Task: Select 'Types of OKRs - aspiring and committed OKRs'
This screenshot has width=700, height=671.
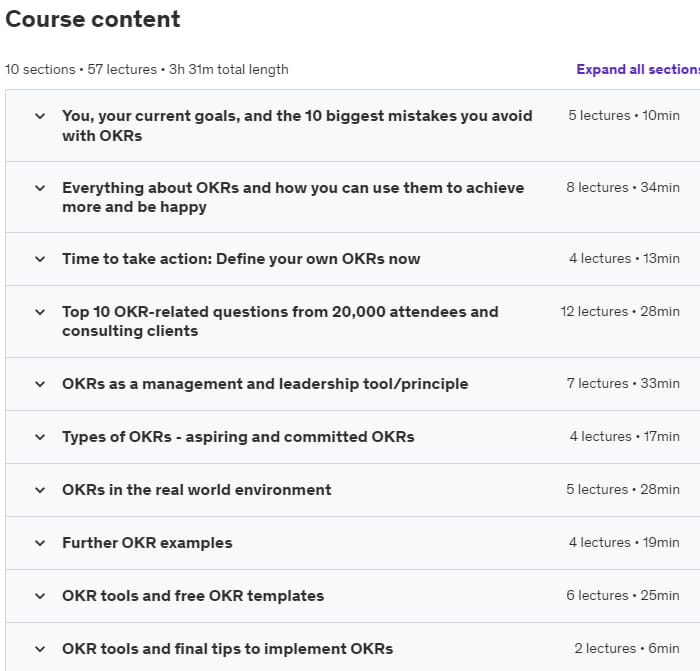Action: [238, 437]
